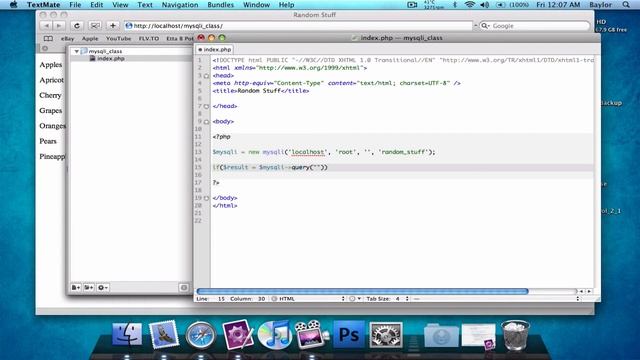Open the Apple bookmark in Safari
Screen dimensions: 640x360
90,38
